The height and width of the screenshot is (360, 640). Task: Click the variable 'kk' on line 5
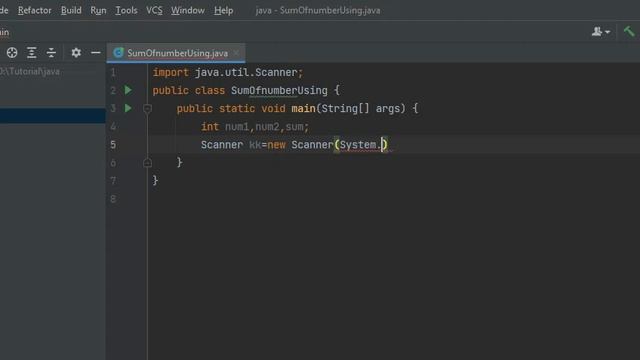coord(255,145)
